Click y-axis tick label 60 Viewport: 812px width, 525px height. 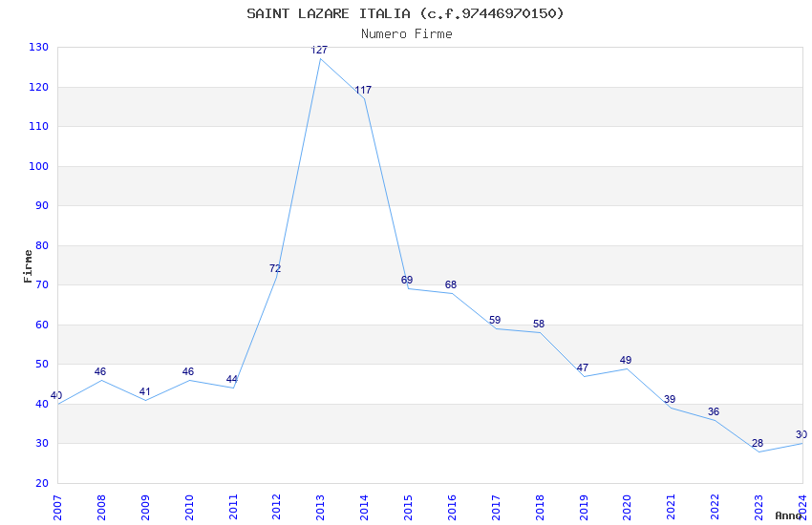pos(42,325)
